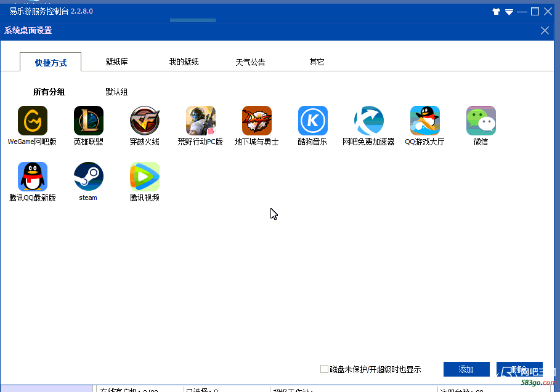560x392 pixels.
Task: Minimize the 易乐游服务控制台 window
Action: point(522,12)
